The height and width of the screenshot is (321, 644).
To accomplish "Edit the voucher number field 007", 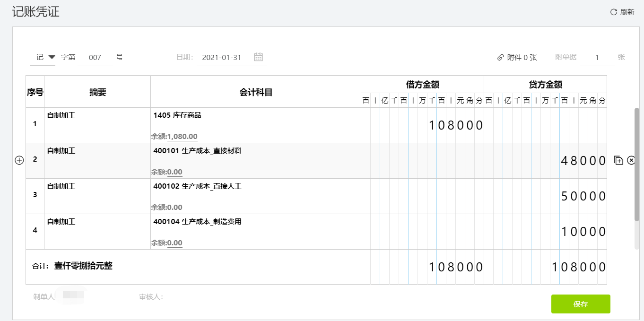I will click(95, 58).
